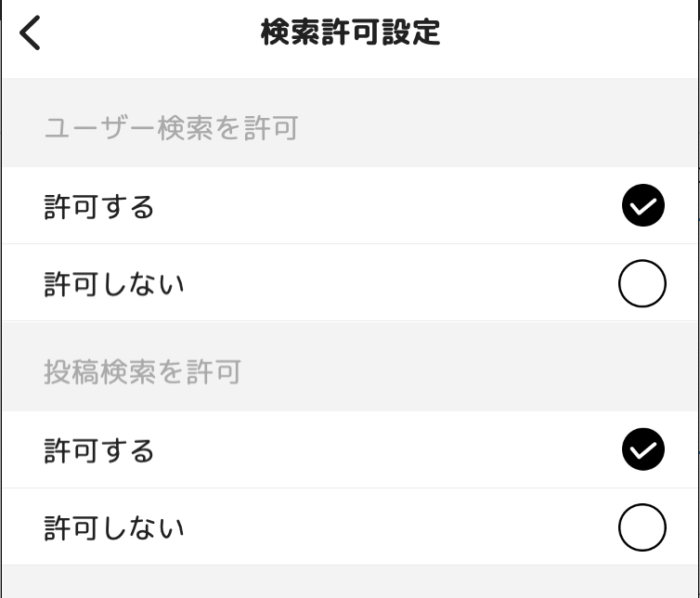Tap the 許可する text in user search section

pyautogui.click(x=99, y=207)
